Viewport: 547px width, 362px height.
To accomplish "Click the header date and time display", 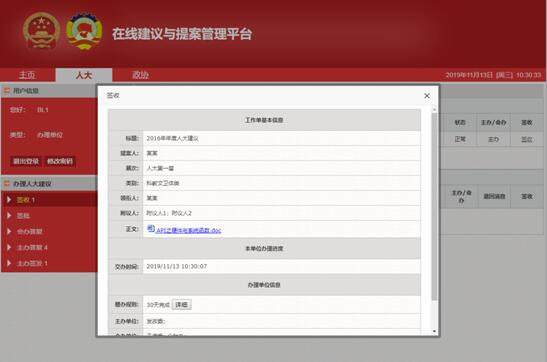I will coord(493,75).
